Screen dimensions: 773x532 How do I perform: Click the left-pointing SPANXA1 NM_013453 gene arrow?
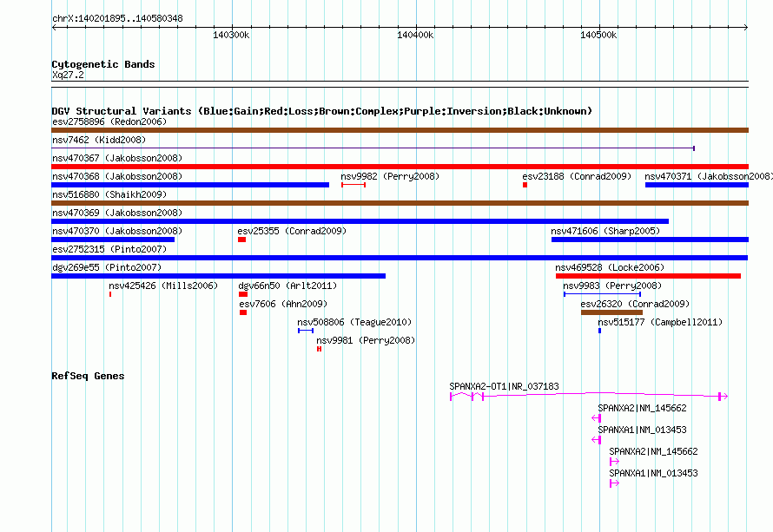click(x=596, y=440)
